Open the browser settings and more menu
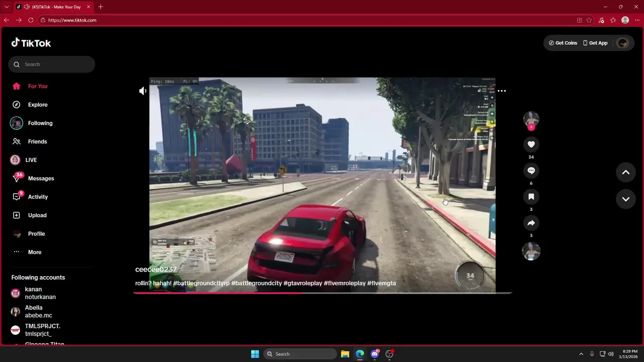Image resolution: width=644 pixels, height=362 pixels. pos(637,20)
